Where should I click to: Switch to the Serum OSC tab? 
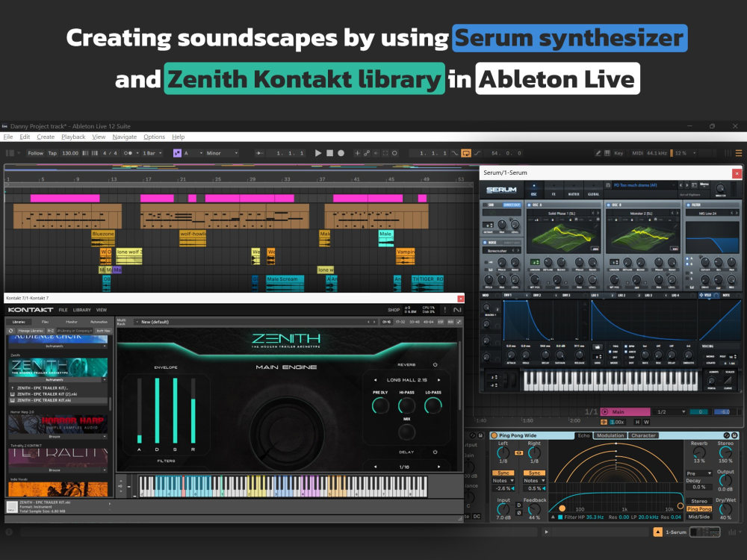(x=533, y=190)
